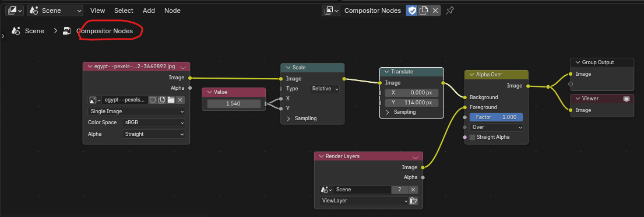
Task: Click the Compositor Nodes breadcrumb icon
Action: pyautogui.click(x=66, y=31)
